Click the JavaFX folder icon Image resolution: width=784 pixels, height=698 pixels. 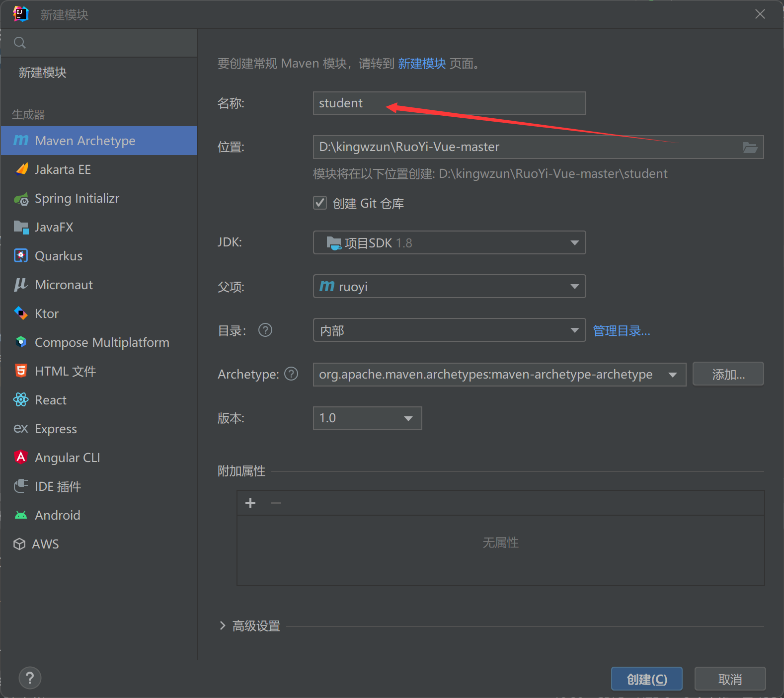(21, 227)
